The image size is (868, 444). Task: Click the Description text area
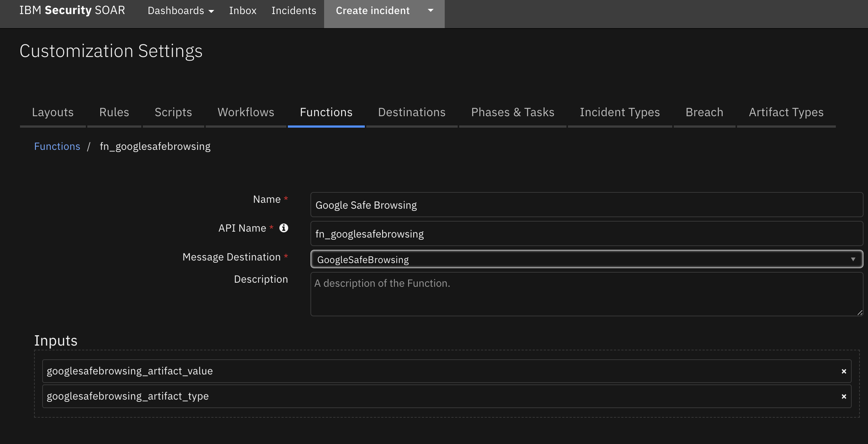[587, 294]
